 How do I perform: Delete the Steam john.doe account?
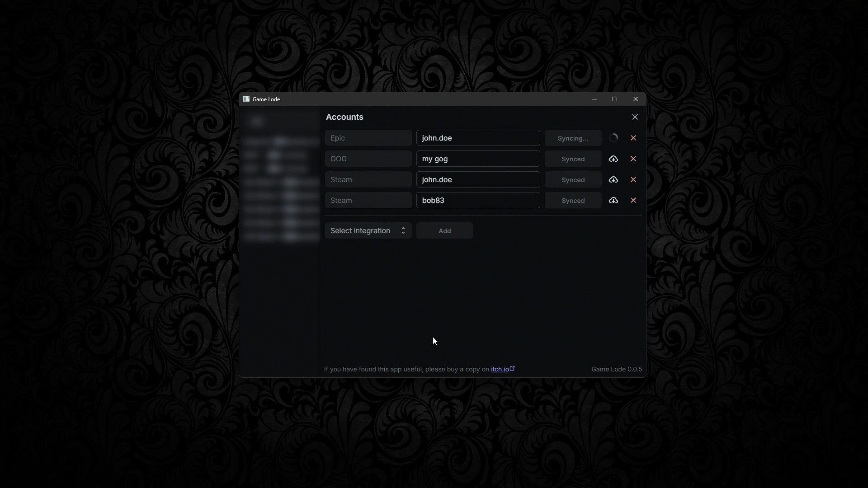point(633,180)
